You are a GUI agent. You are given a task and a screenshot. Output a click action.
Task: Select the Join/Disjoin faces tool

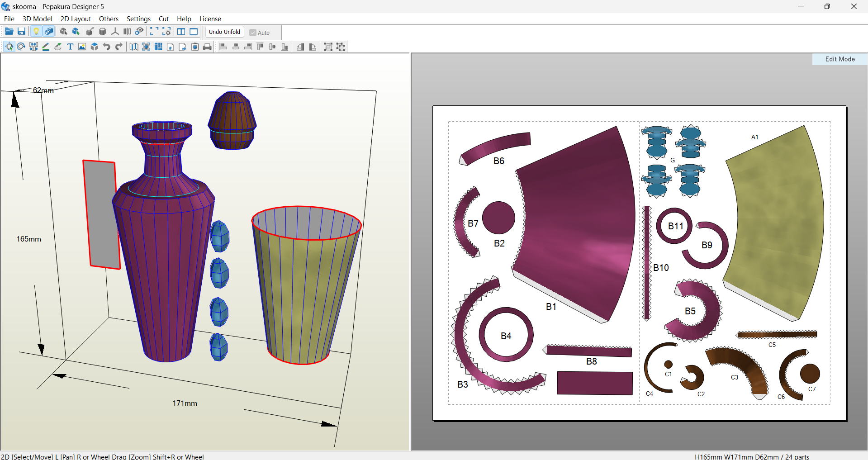[x=33, y=47]
